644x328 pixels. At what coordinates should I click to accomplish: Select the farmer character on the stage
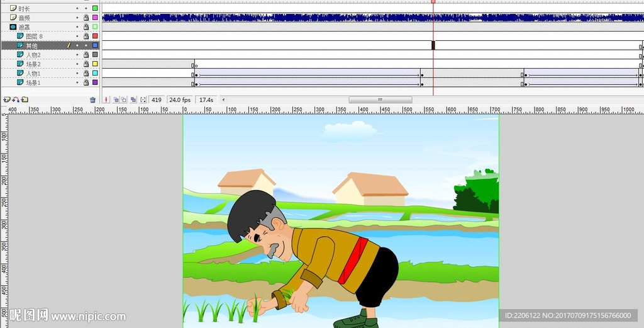312,259
